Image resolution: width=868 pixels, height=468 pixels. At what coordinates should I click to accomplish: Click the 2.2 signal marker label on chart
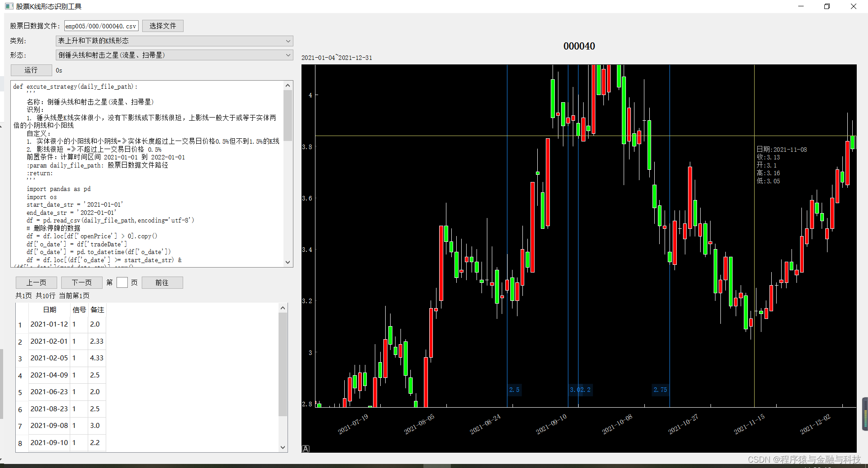tap(585, 390)
